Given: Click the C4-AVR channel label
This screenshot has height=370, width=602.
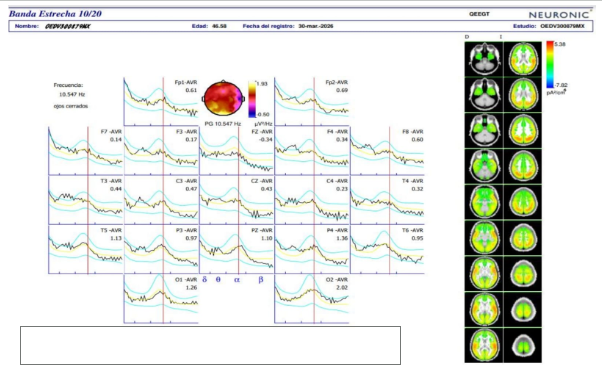Looking at the screenshot, I should click(x=337, y=181).
